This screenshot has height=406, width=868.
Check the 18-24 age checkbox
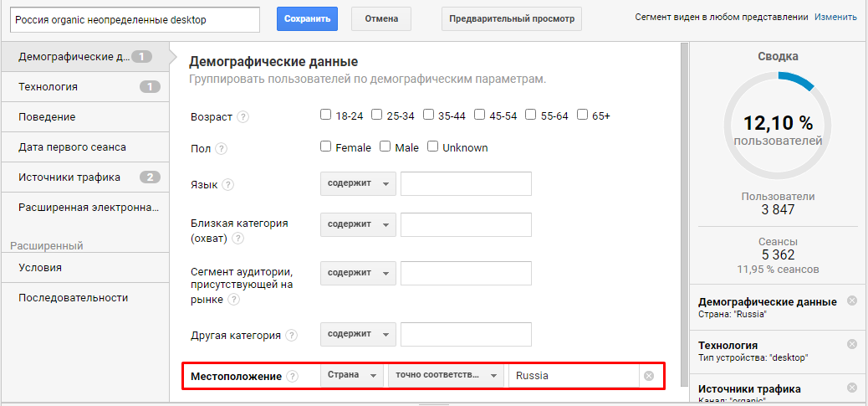click(x=325, y=116)
